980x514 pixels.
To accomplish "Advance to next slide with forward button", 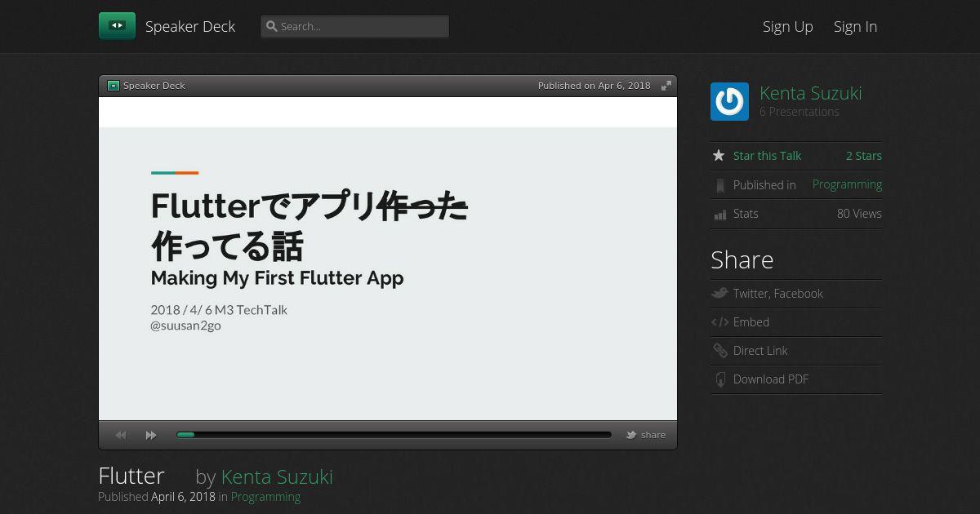I will [151, 435].
